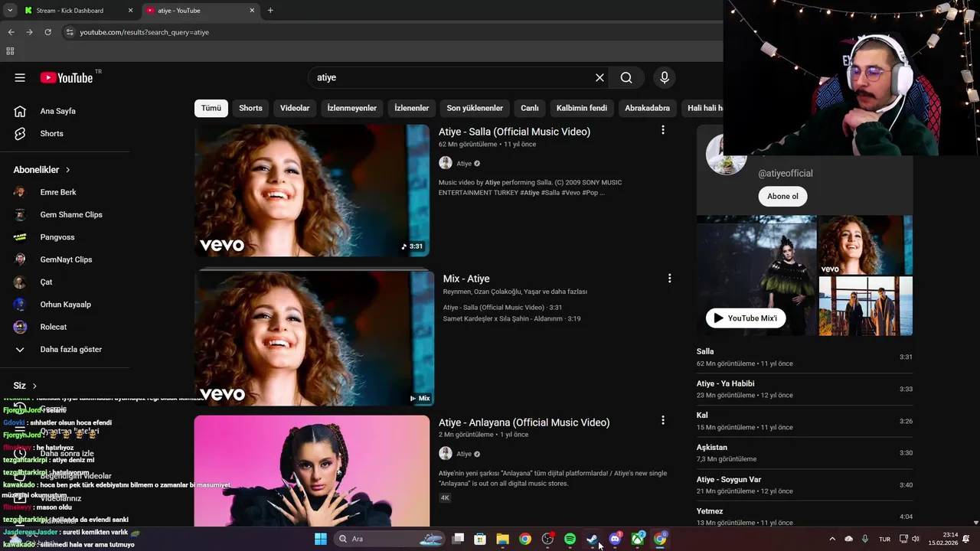The height and width of the screenshot is (551, 980).
Task: Clear the search text with the X
Action: [x=599, y=77]
